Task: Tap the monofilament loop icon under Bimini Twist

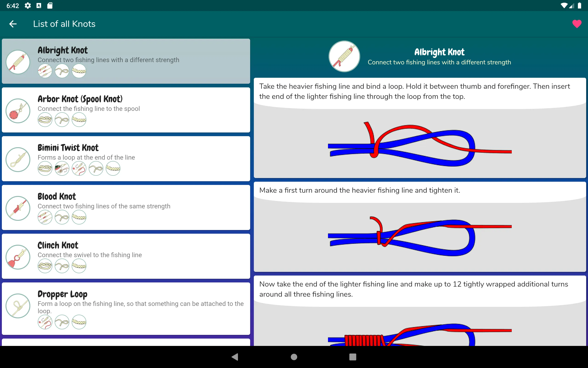Action: coord(96,168)
